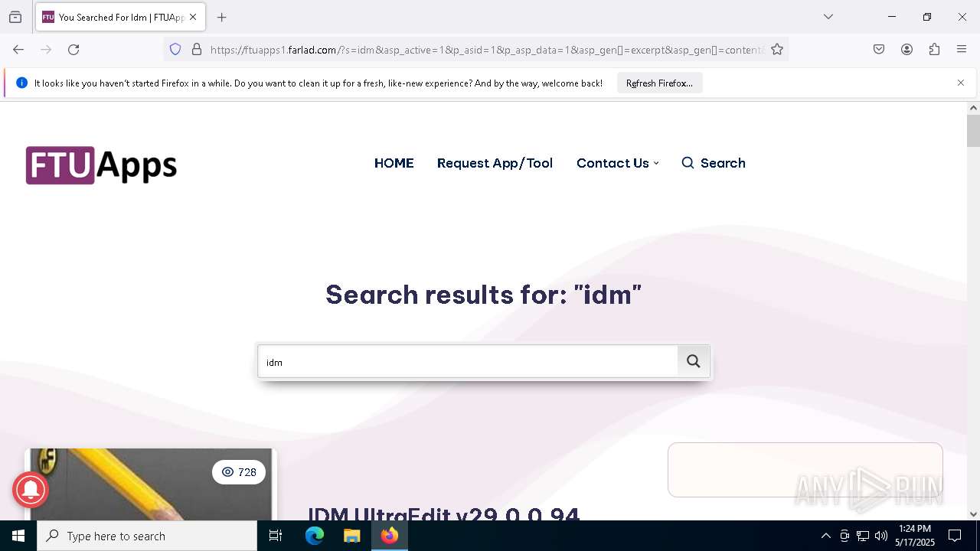Screen dimensions: 980x551
Task: Click scrollbar down arrow
Action: pyautogui.click(x=973, y=514)
